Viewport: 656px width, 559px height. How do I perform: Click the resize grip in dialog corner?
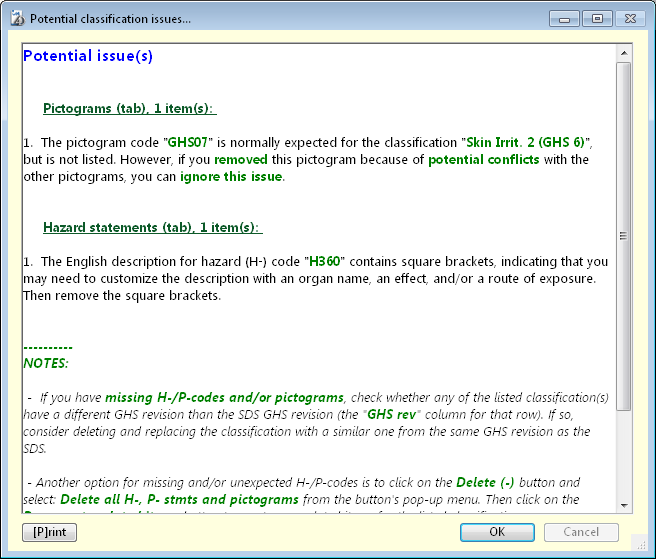coord(642,545)
